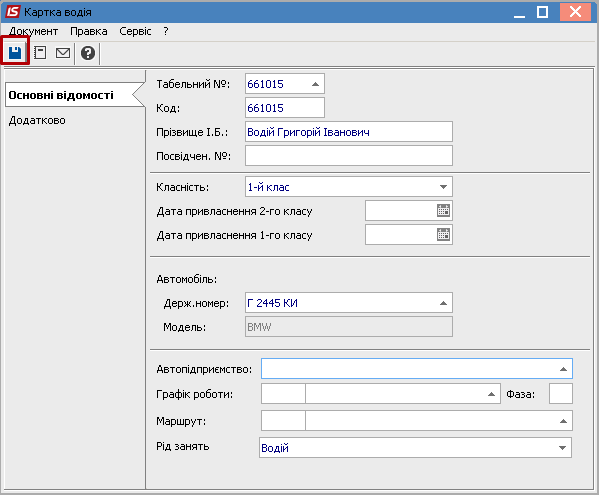
Task: Select the Основні відомості tab
Action: pos(61,95)
